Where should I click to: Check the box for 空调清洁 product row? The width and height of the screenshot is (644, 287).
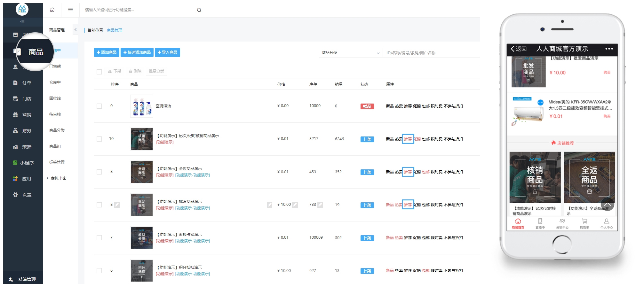[99, 106]
